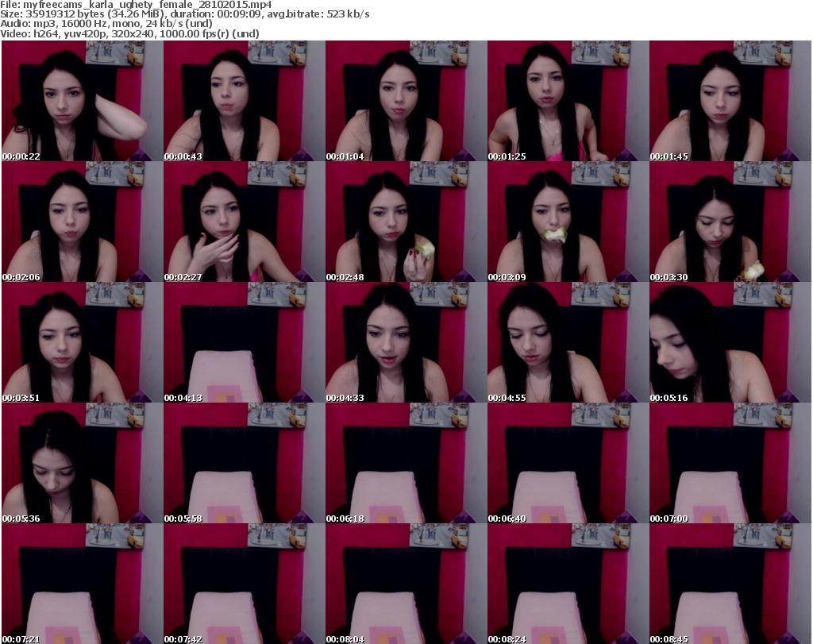
Task: Click the thumbnail marked 00:06:18
Action: (406, 463)
